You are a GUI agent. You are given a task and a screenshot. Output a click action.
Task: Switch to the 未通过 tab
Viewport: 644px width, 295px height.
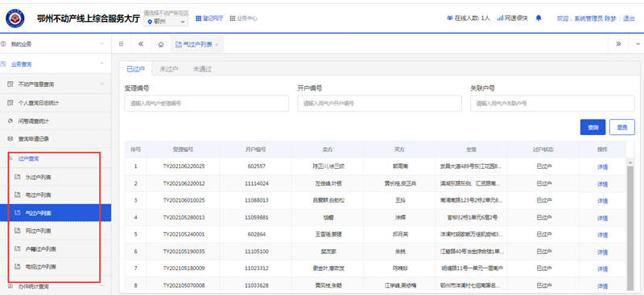pos(202,69)
